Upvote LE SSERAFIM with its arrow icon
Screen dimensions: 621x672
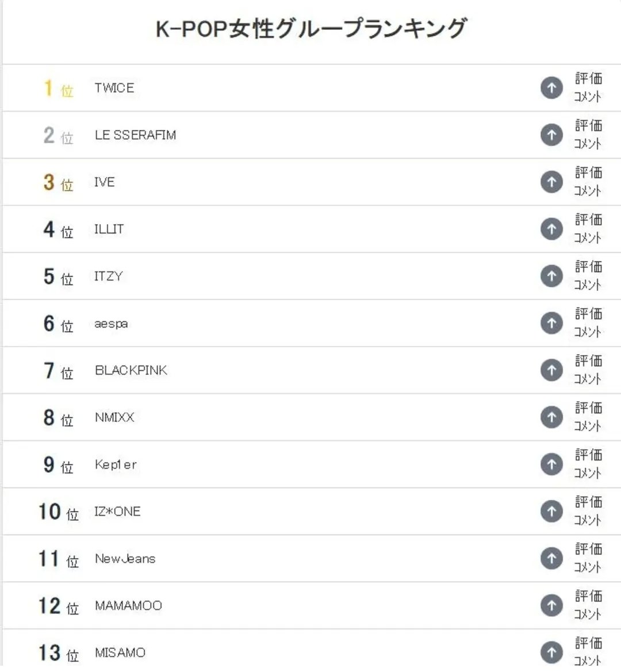tap(551, 135)
